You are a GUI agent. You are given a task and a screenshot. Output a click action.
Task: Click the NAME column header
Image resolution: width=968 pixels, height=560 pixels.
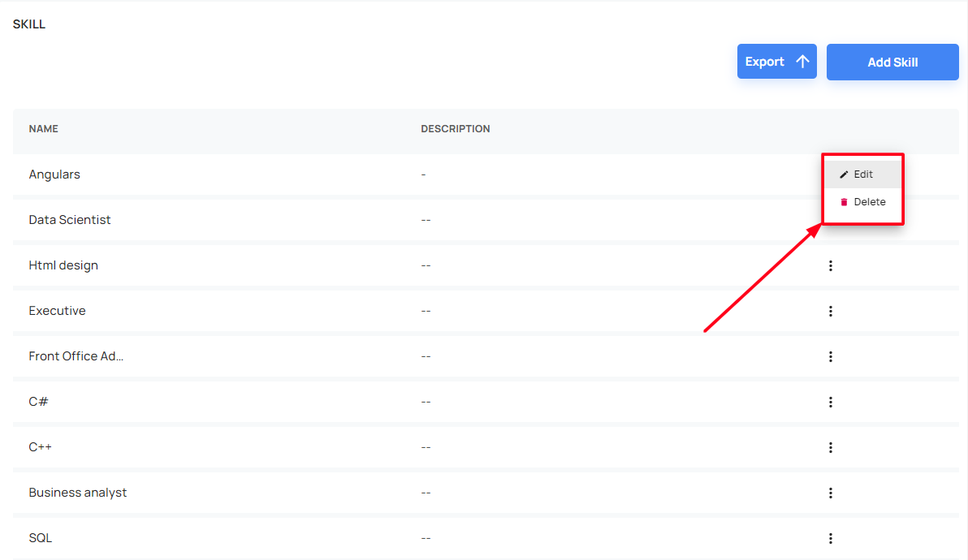(x=43, y=129)
